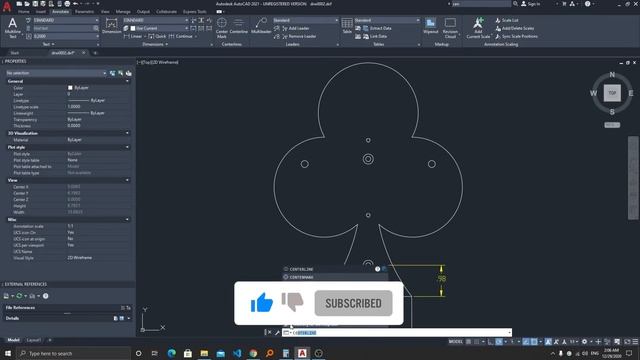Toggle object snap in status bar

534,342
